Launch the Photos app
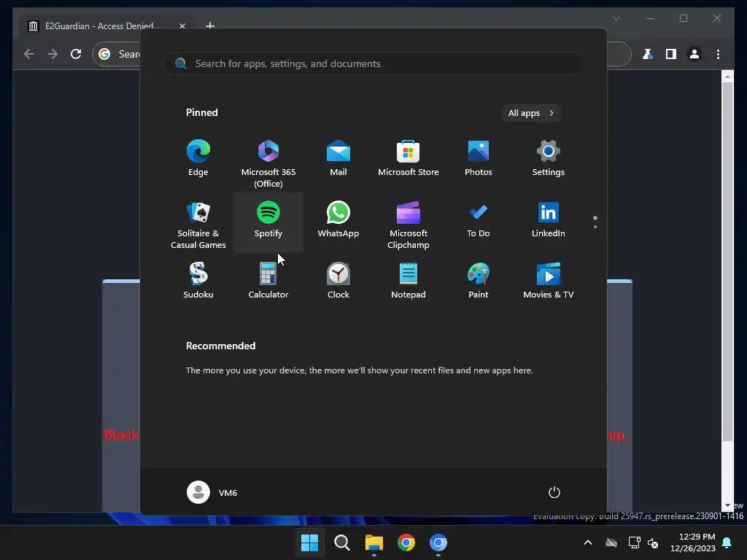 coord(479,158)
